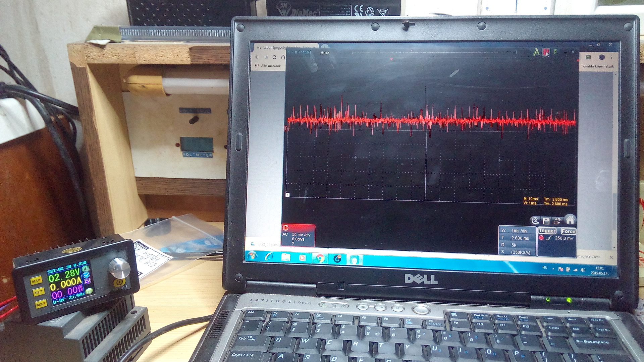Open Chrome from the Windows taskbar
Screen dimensions: 644x362
(320, 258)
